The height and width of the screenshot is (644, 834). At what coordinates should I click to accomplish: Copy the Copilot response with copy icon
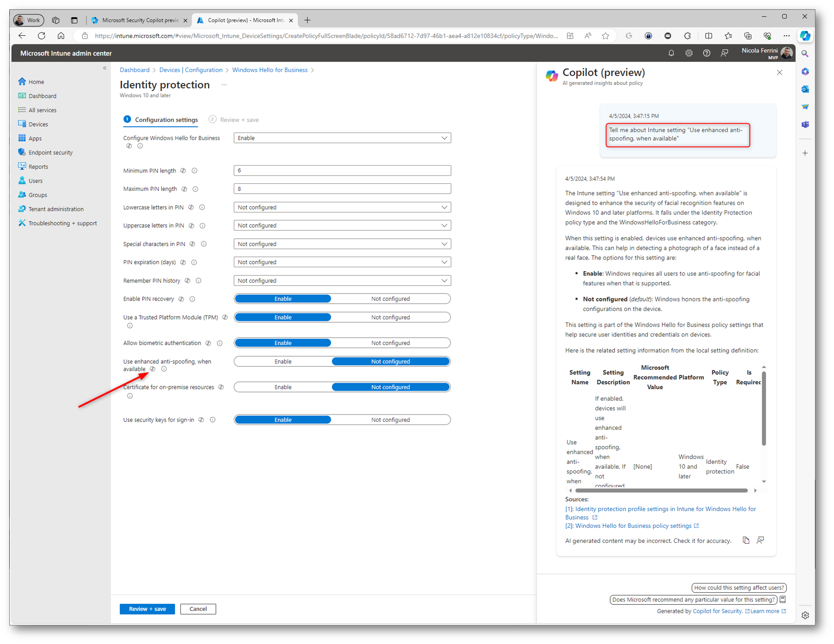click(746, 540)
